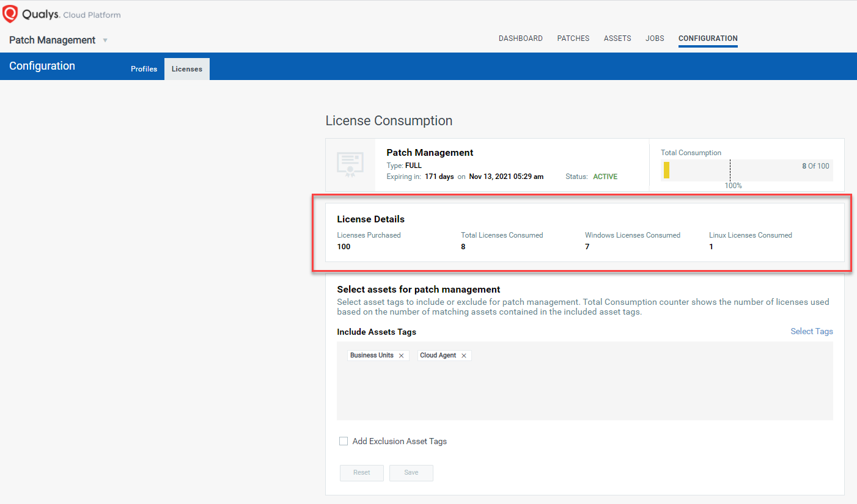Viewport: 857px width, 504px height.
Task: Click the Select Tags link
Action: pyautogui.click(x=812, y=331)
